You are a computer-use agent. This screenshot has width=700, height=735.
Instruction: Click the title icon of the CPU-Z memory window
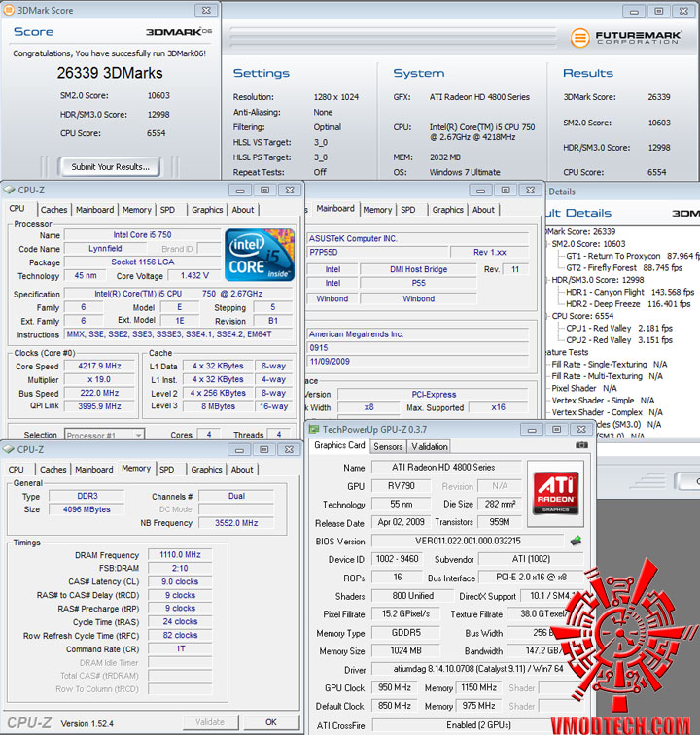point(9,449)
